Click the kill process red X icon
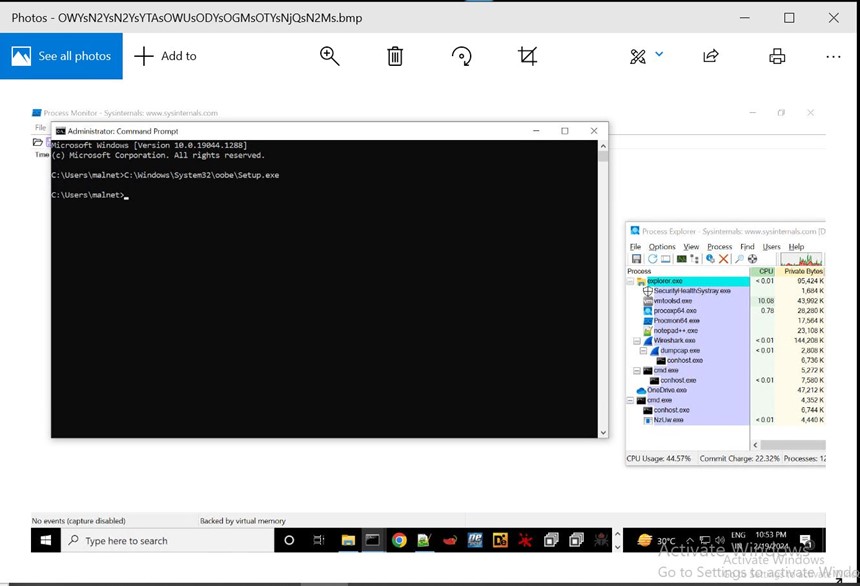This screenshot has width=860, height=586. pyautogui.click(x=723, y=259)
